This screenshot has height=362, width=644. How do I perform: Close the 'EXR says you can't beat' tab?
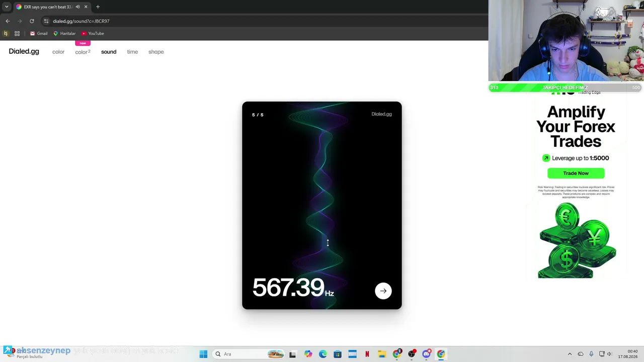[x=86, y=7]
